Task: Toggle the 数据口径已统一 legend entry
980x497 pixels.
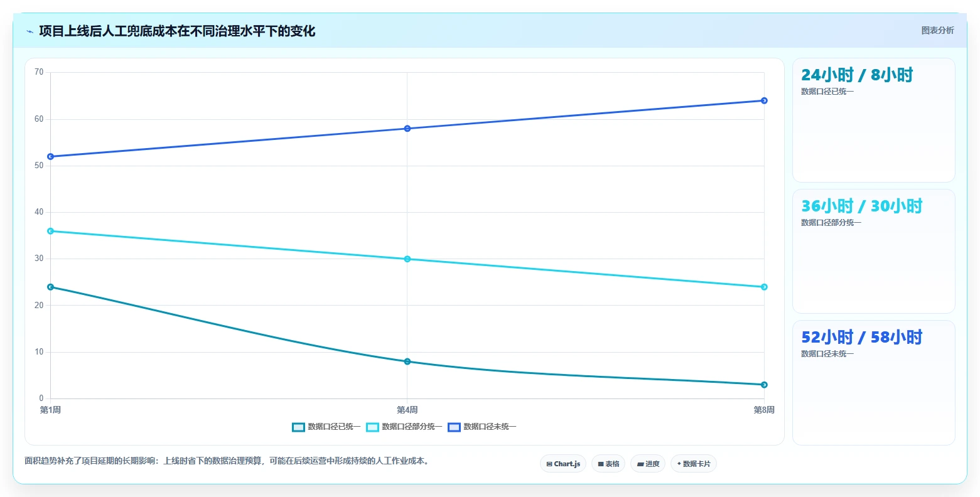Action: (x=326, y=427)
